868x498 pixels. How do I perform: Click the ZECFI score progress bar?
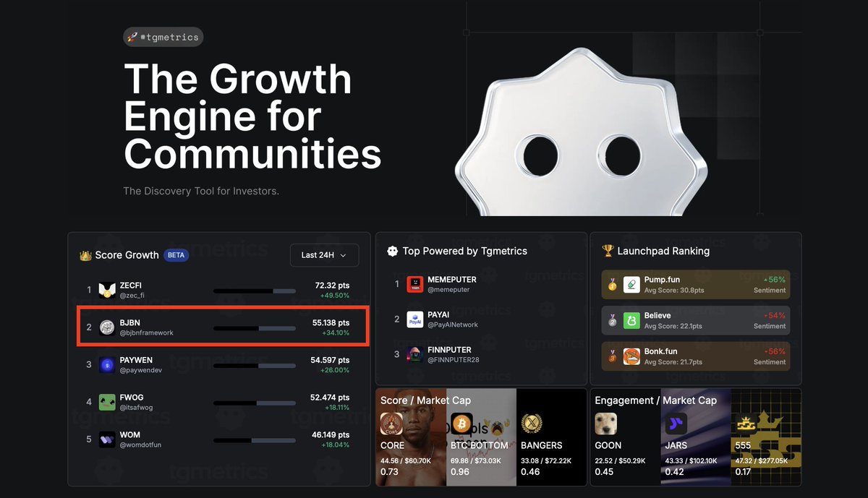pyautogui.click(x=255, y=291)
